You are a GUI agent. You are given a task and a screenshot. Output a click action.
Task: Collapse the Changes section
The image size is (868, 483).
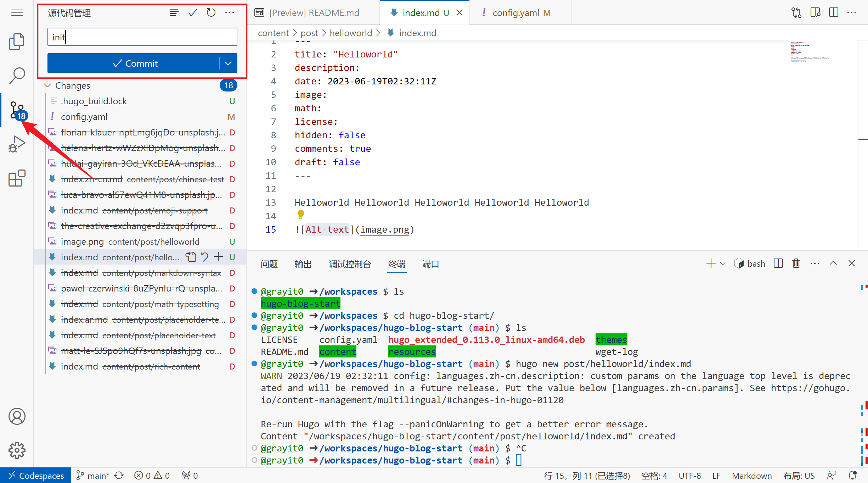click(47, 85)
